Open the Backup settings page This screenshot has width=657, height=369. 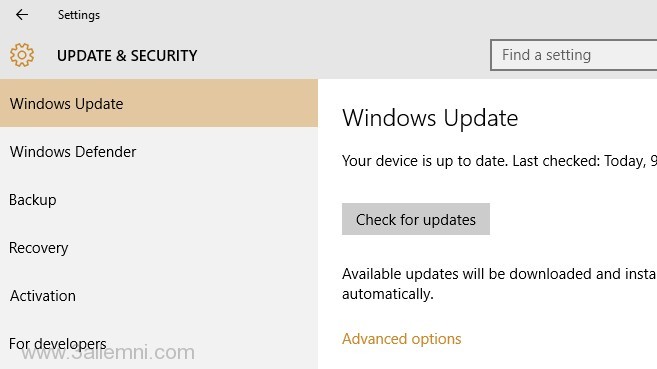tap(159, 199)
